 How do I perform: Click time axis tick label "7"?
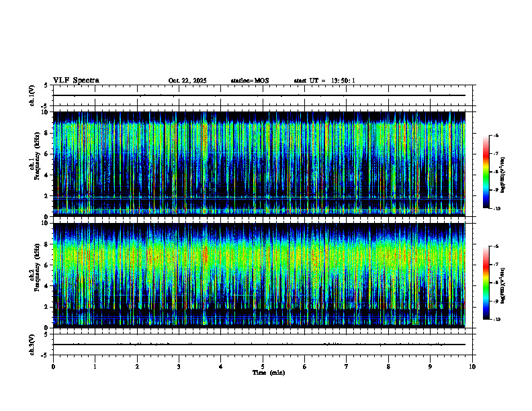(347, 367)
